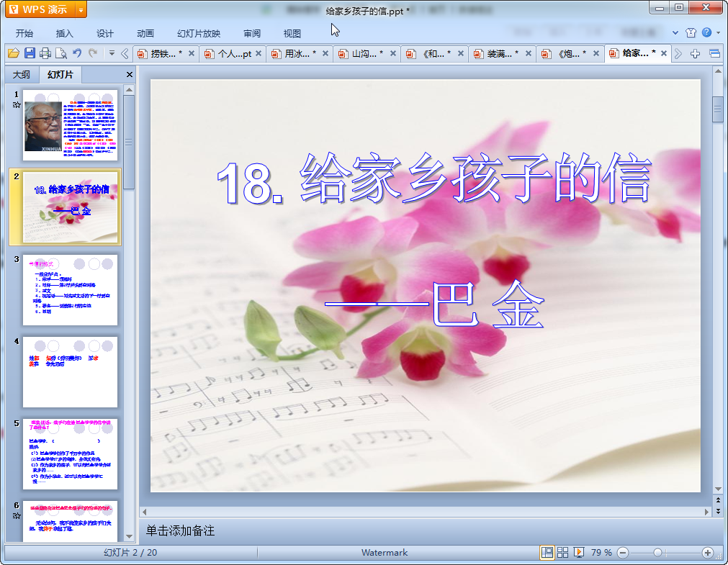Image resolution: width=728 pixels, height=565 pixels.
Task: Click the Save floppy disk icon
Action: tap(30, 53)
